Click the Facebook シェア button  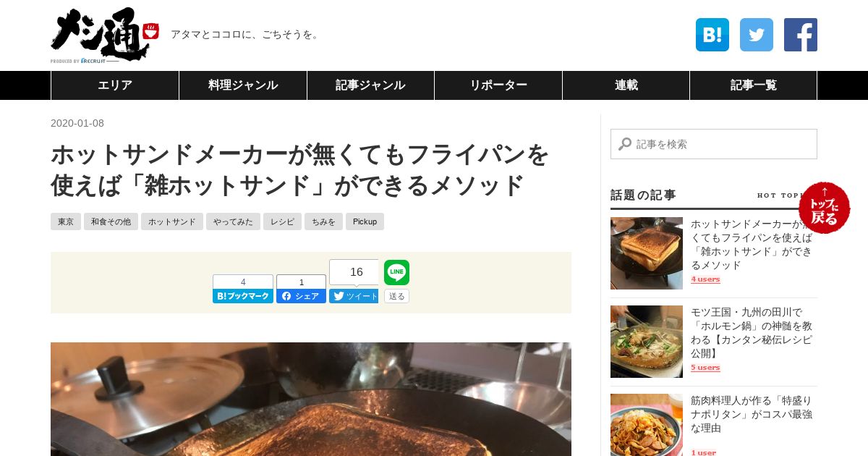tap(301, 296)
